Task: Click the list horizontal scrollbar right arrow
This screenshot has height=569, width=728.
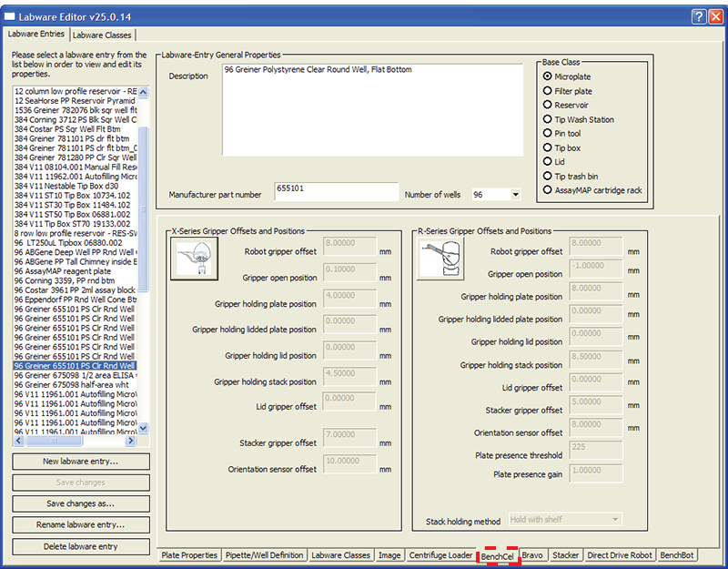Action: [131, 441]
